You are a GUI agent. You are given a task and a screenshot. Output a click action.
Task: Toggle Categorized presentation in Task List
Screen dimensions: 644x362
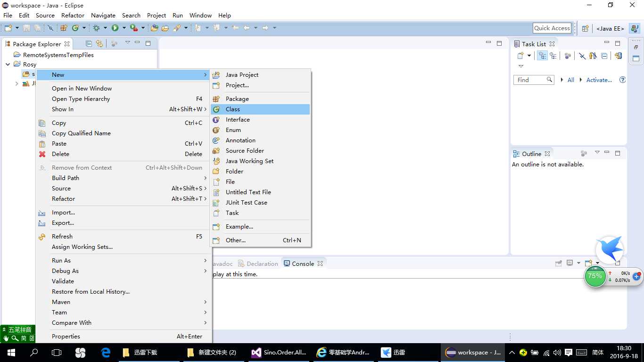click(x=542, y=55)
